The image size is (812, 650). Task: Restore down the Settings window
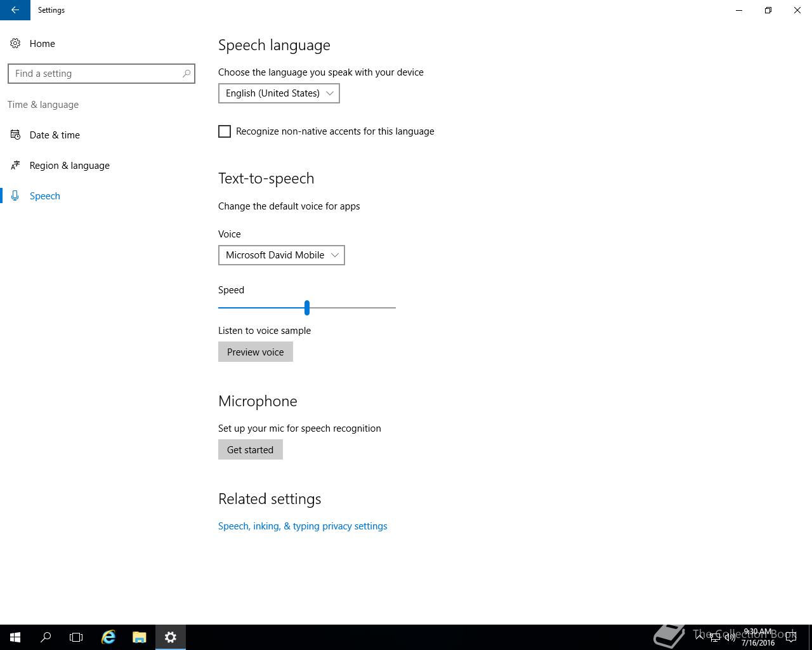click(x=768, y=10)
